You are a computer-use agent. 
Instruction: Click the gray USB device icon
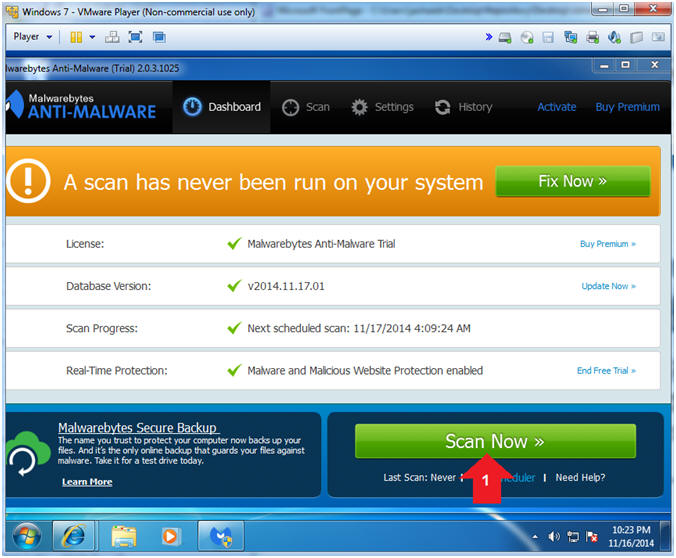pyautogui.click(x=636, y=38)
